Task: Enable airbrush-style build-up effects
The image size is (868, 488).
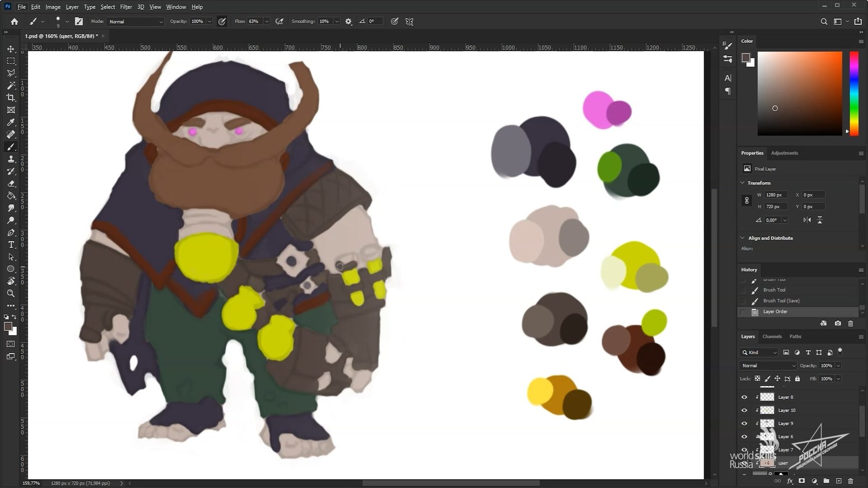Action: [280, 22]
